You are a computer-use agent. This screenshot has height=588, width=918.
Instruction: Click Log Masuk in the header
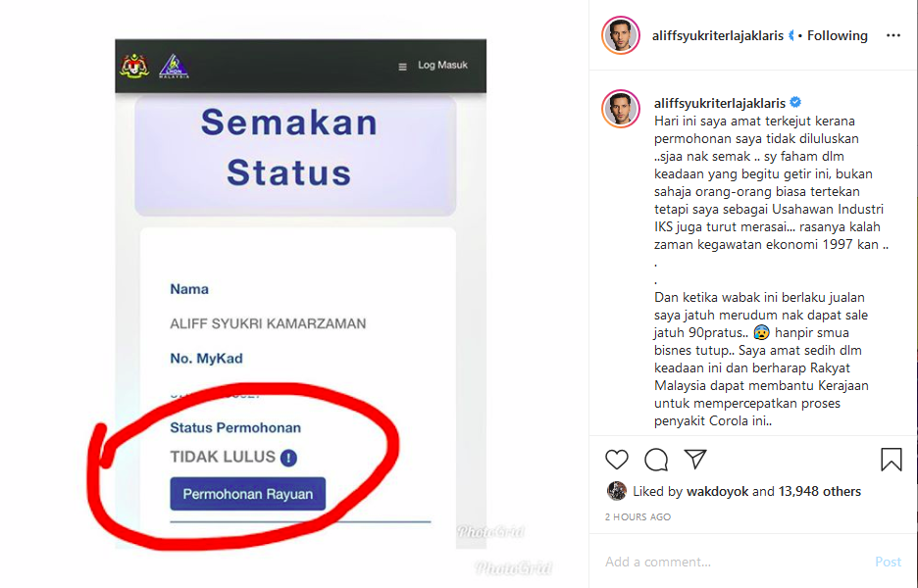[442, 65]
